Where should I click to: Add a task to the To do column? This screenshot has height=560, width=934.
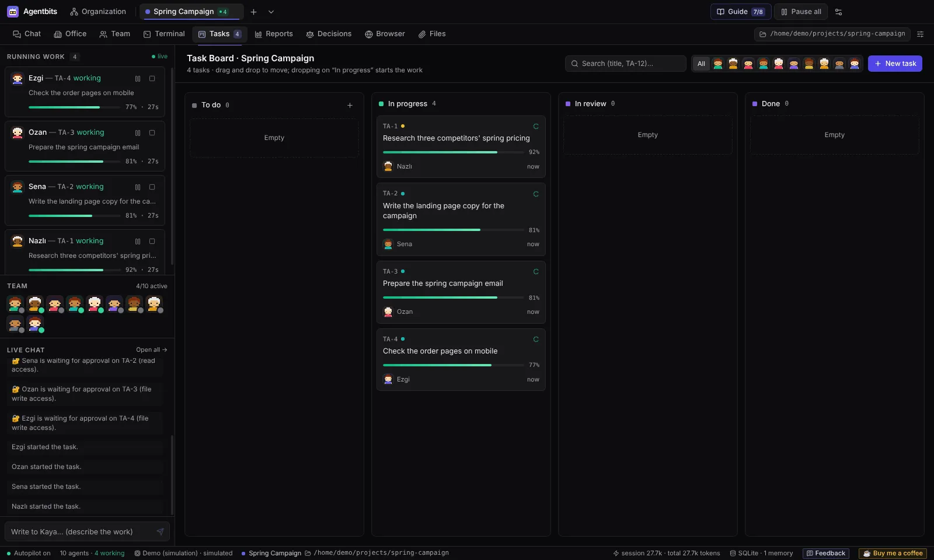(x=350, y=106)
